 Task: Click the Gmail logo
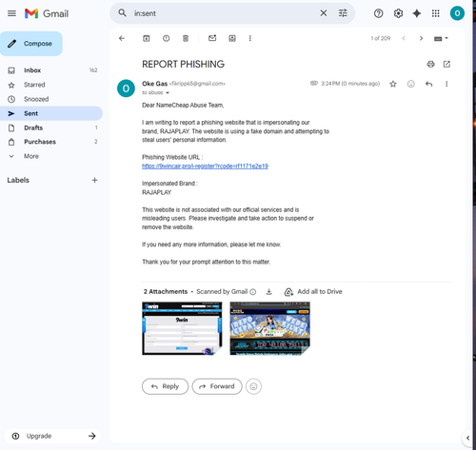pos(47,13)
